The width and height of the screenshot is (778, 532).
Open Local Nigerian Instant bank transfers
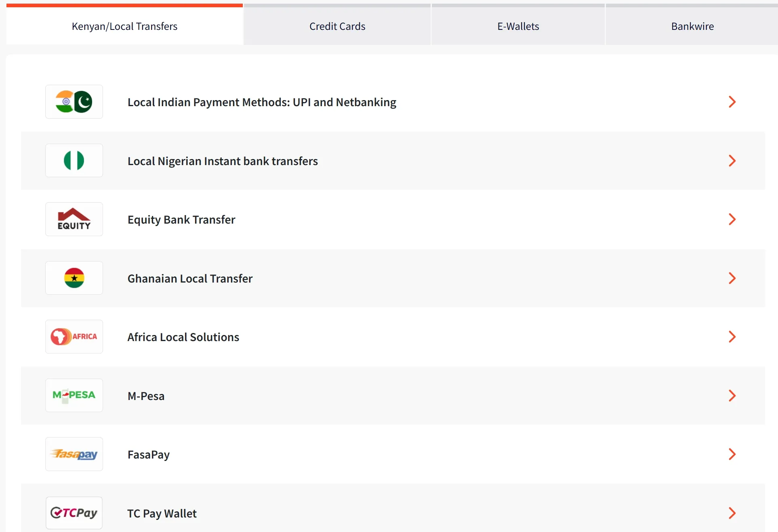(x=223, y=161)
